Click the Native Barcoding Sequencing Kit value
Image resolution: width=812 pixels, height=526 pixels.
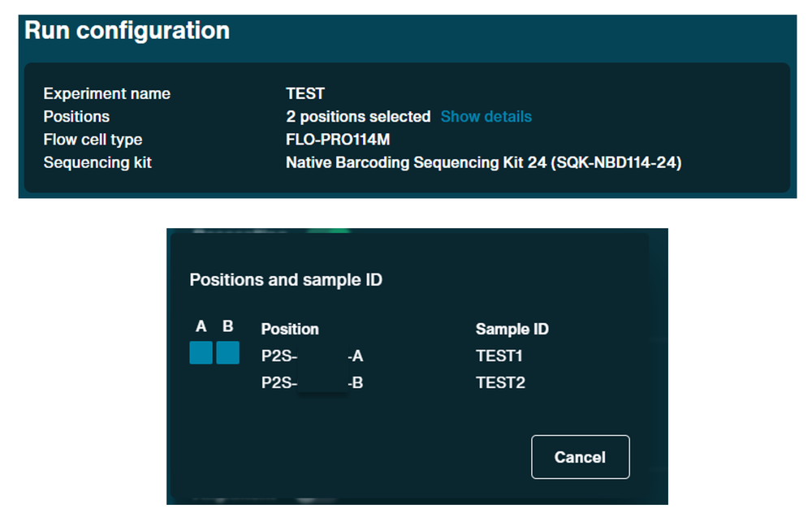(x=484, y=162)
